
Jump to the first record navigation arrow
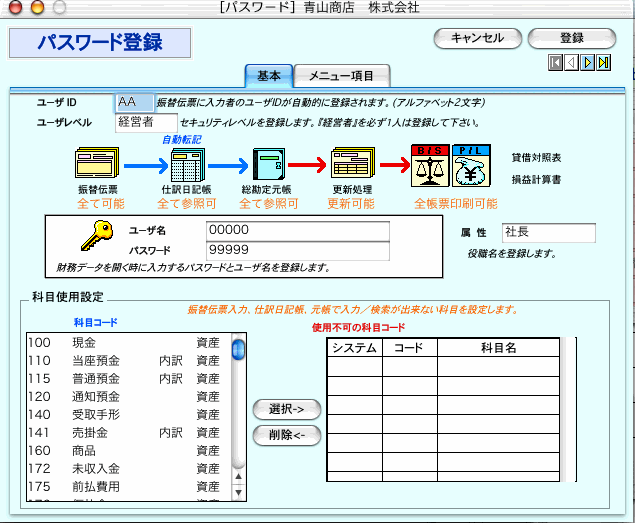555,63
